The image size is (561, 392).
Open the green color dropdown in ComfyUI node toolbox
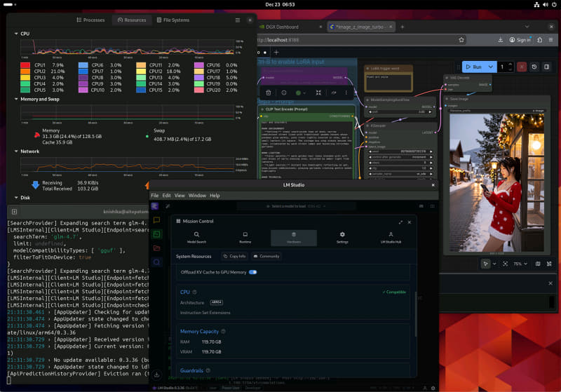pyautogui.click(x=301, y=93)
